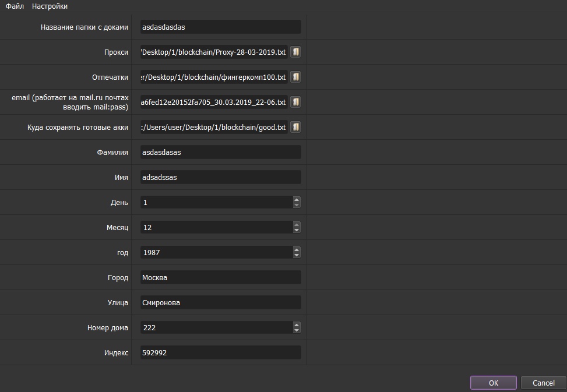
Task: Open file browser for Отпечатки path
Action: click(295, 77)
